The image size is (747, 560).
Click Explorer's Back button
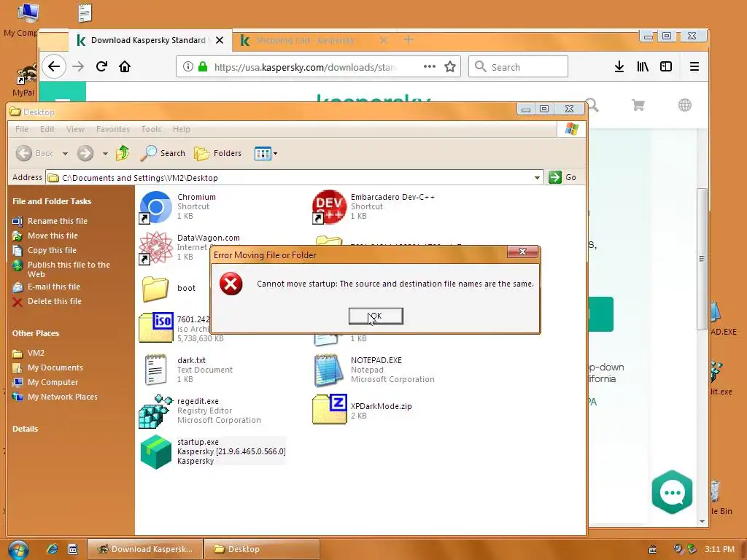[34, 153]
